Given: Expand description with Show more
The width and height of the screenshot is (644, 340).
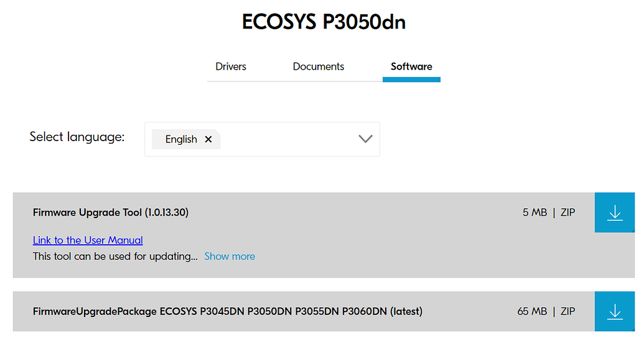Looking at the screenshot, I should 230,256.
